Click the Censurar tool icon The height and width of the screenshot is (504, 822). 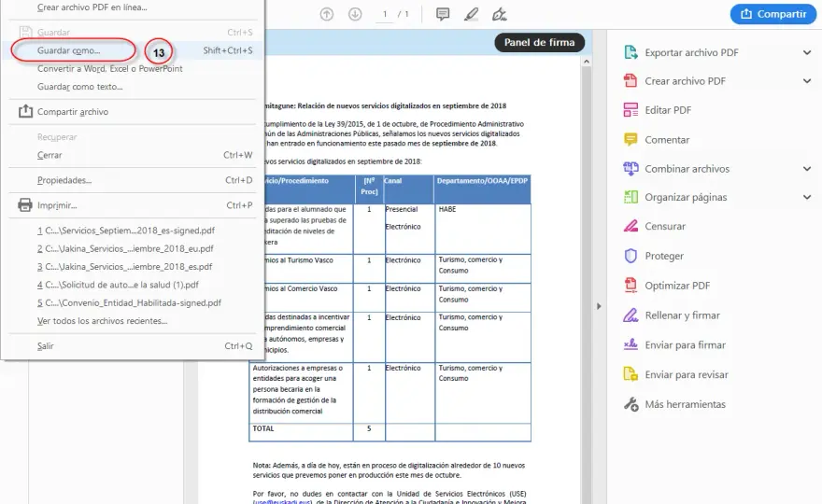tap(631, 226)
